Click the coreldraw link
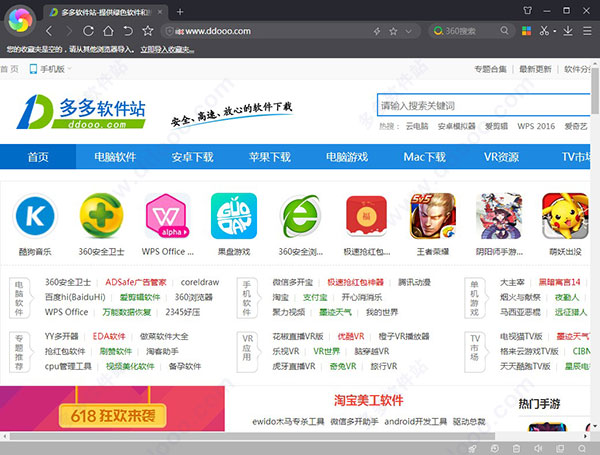 coord(200,282)
